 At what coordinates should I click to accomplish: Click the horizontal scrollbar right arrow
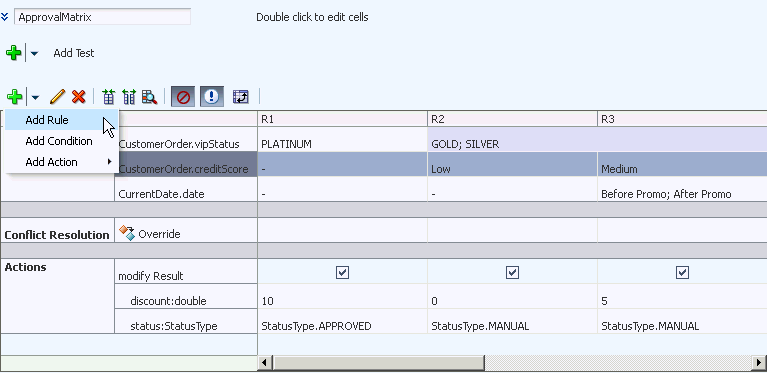[758, 363]
